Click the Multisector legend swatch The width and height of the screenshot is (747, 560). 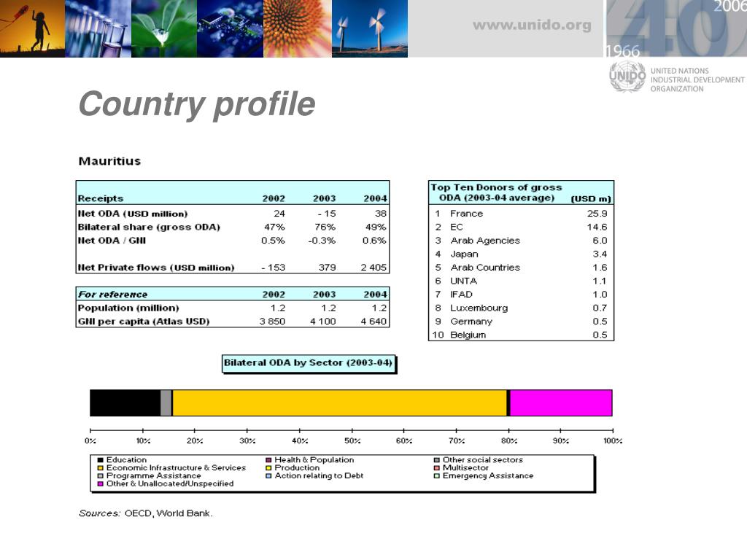tap(436, 468)
